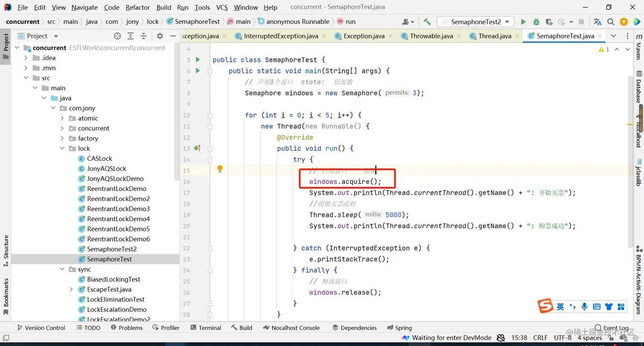The height and width of the screenshot is (346, 644).
Task: Switch to the InterruptedException.java editor tab
Action: (281, 36)
